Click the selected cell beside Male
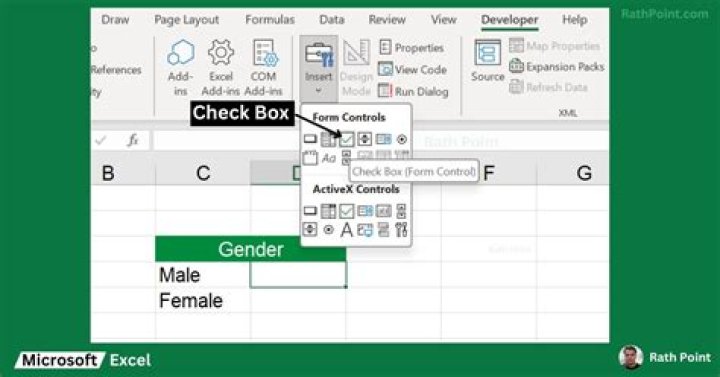Viewport: 720px width, 377px height. pos(298,275)
